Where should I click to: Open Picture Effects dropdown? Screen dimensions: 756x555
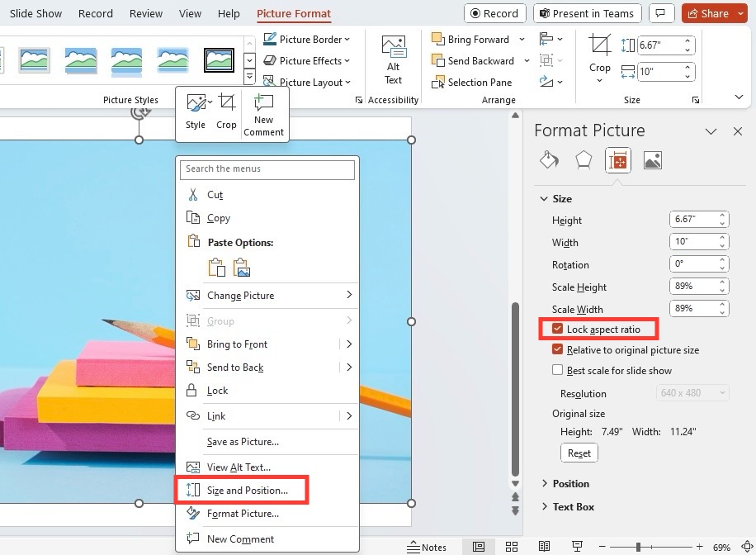(x=307, y=61)
